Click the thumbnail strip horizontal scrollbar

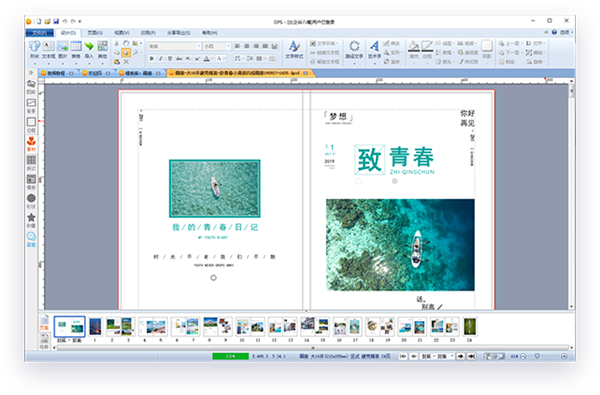coord(312,348)
